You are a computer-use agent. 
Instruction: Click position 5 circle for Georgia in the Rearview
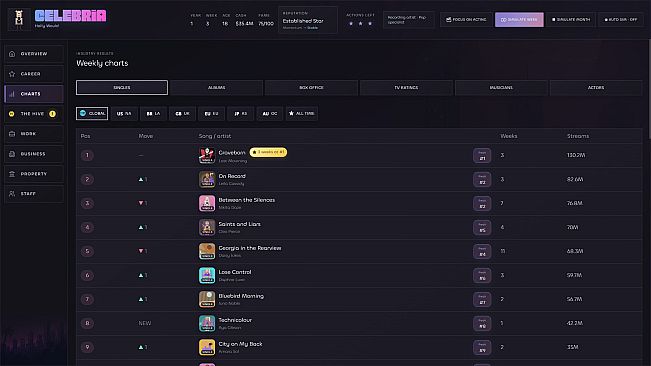(87, 251)
